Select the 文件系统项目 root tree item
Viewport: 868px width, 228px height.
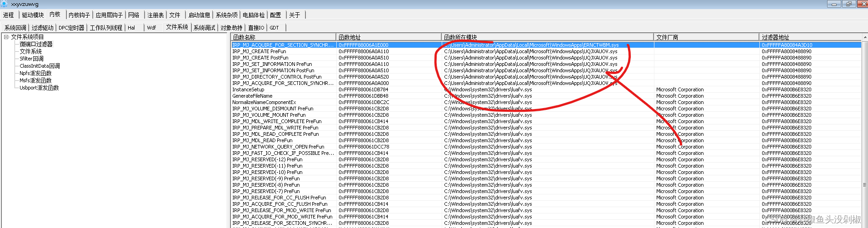pos(27,37)
